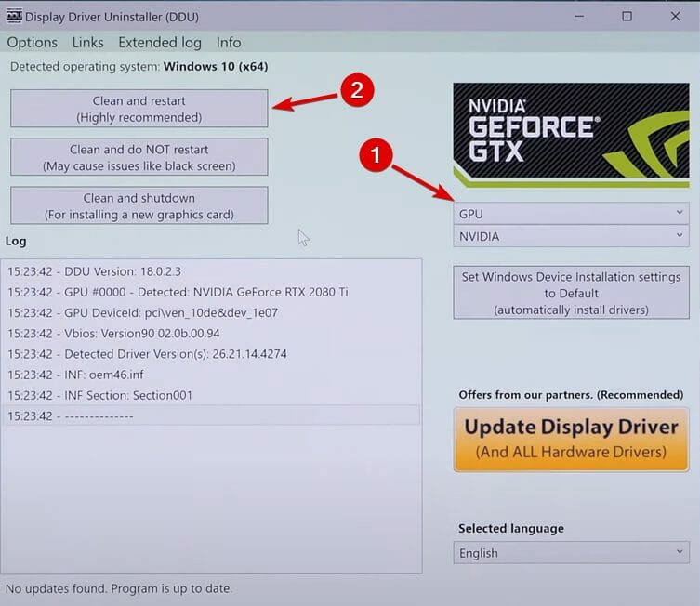Click Clean and do NOT restart button

point(139,157)
